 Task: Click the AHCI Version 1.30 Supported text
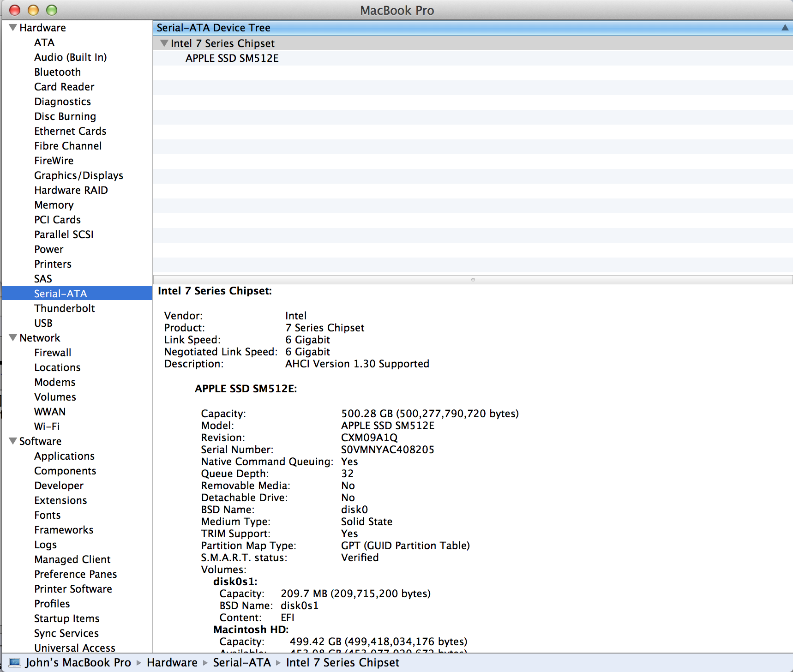[x=357, y=364]
